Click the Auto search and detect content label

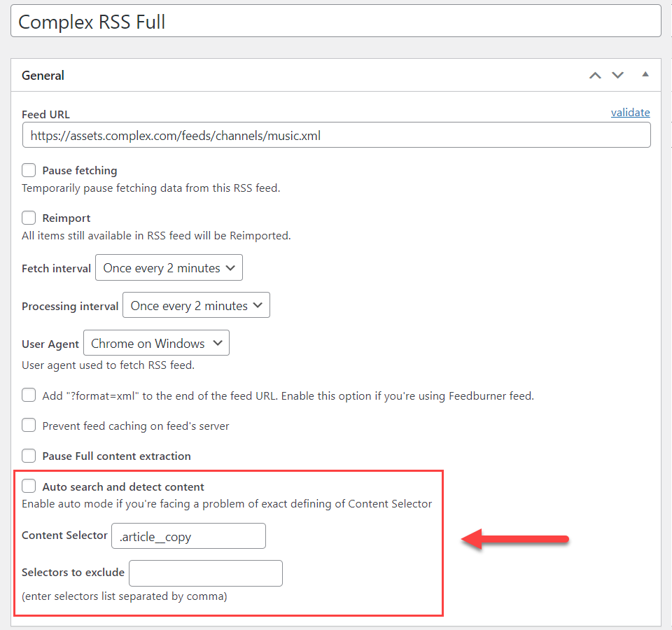coord(123,487)
